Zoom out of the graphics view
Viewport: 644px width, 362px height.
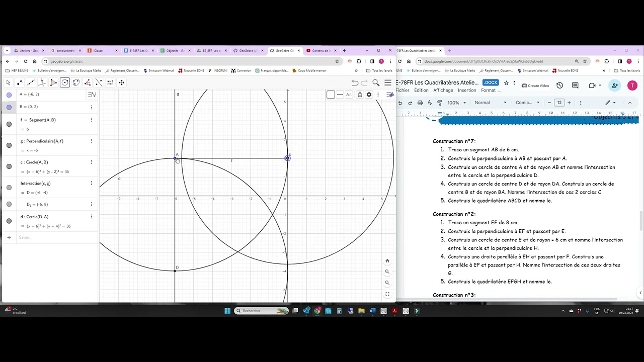pos(387,283)
